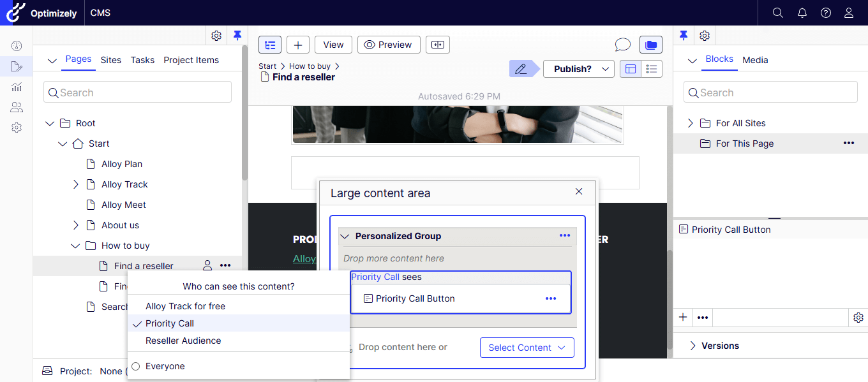This screenshot has width=868, height=382.
Task: Expand the Versions panel
Action: (x=693, y=346)
